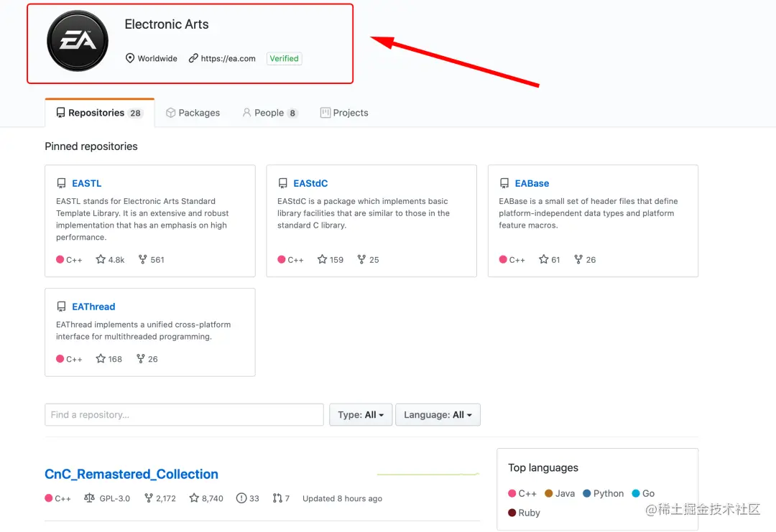Screen dimensions: 776x532
Task: Click the Electronic Arts EA logo avatar
Action: point(78,41)
